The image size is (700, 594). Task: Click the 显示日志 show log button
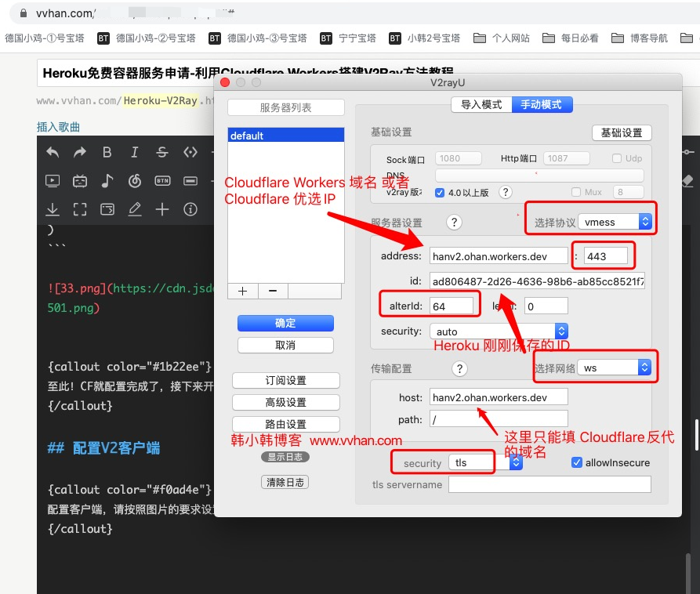285,457
